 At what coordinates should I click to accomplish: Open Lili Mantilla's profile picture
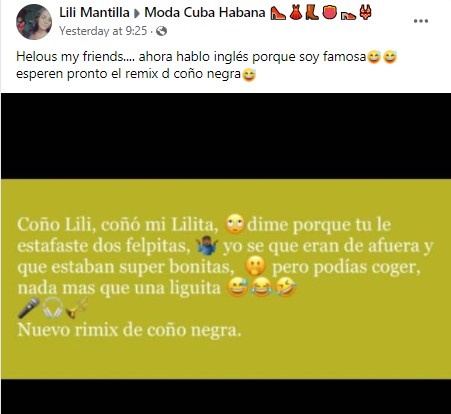(x=34, y=22)
